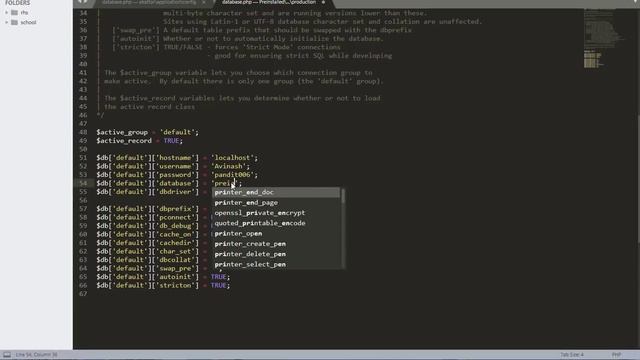
Task: Choose 'printer_select_pen' from autocomplete list
Action: click(276, 264)
